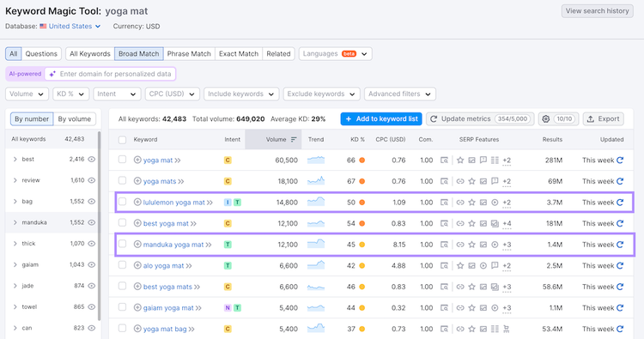Screen dimensions: 644x339
Task: Click Add to keyword list button
Action: pos(381,118)
